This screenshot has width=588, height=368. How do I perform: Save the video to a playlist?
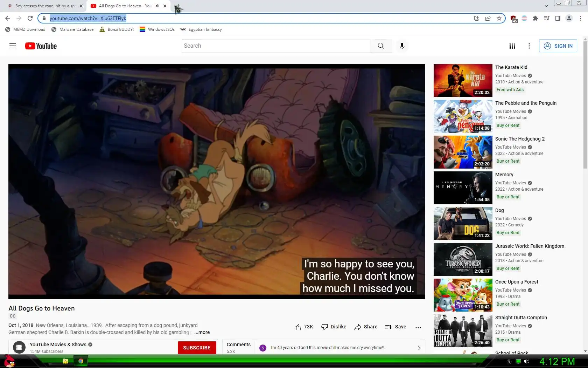click(x=395, y=327)
